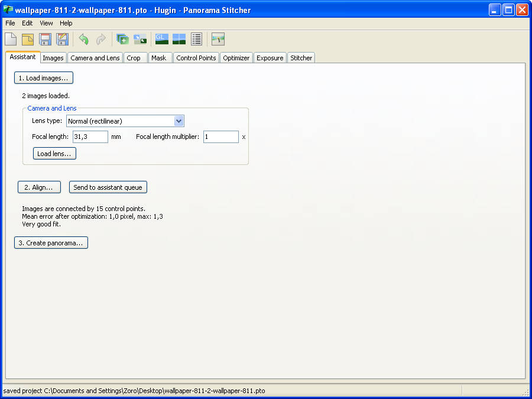Image resolution: width=532 pixels, height=399 pixels.
Task: Maximize the Hugin window
Action: (508, 10)
